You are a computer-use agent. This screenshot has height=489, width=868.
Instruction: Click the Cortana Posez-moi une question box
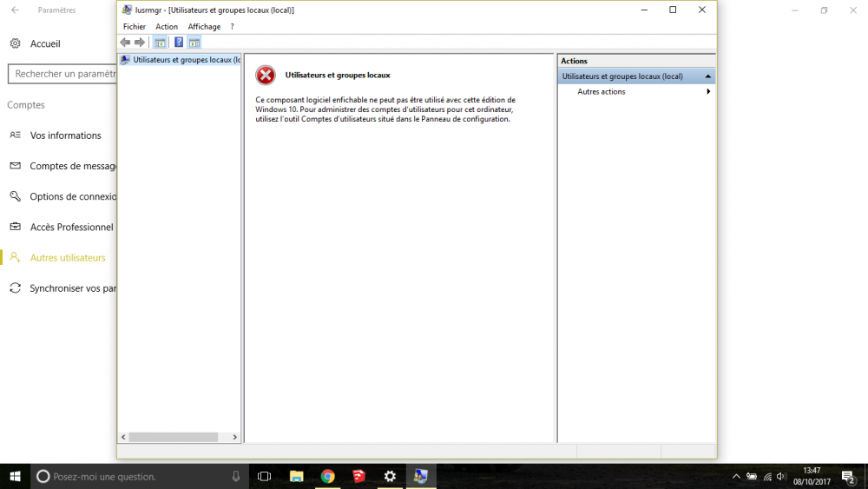tap(140, 476)
